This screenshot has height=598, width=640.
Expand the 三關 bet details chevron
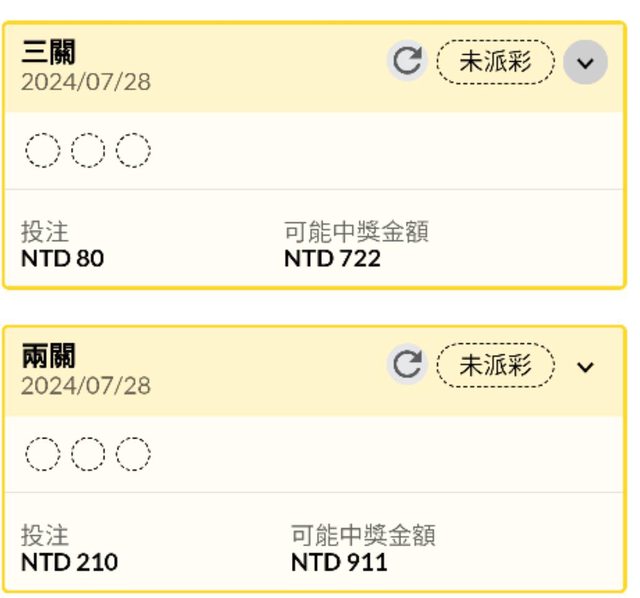[585, 63]
